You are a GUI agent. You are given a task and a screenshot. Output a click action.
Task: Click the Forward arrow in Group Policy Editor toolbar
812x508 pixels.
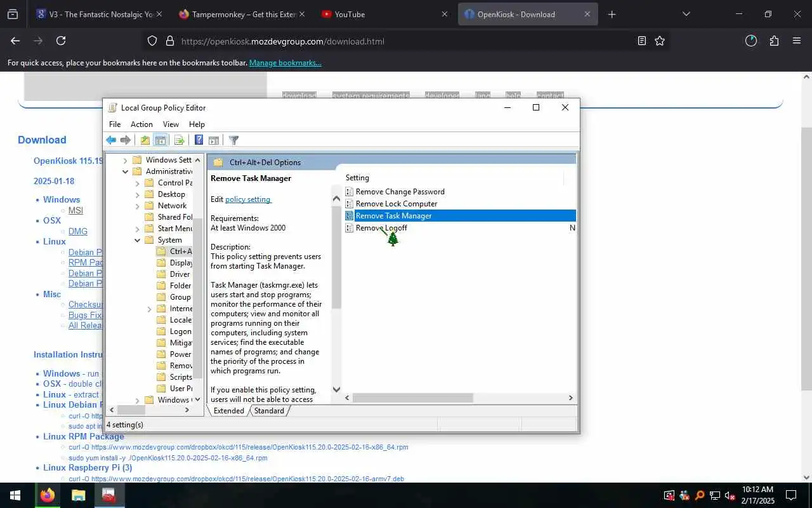[126, 140]
